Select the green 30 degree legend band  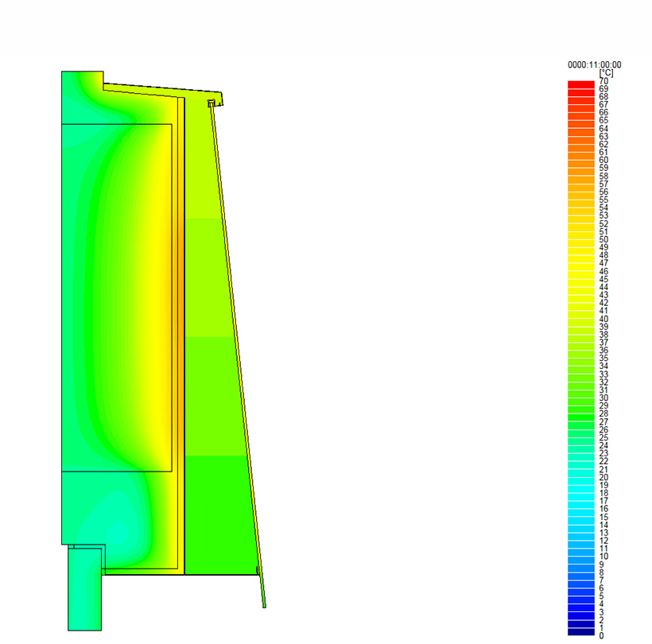[582, 398]
